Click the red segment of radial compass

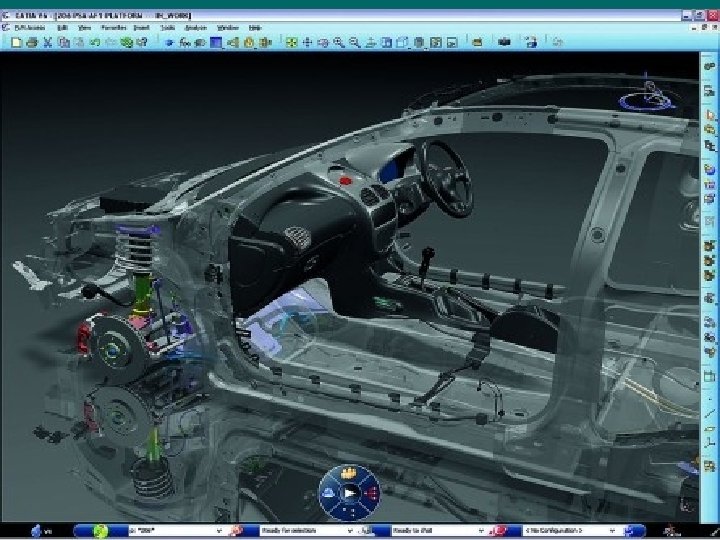point(371,494)
